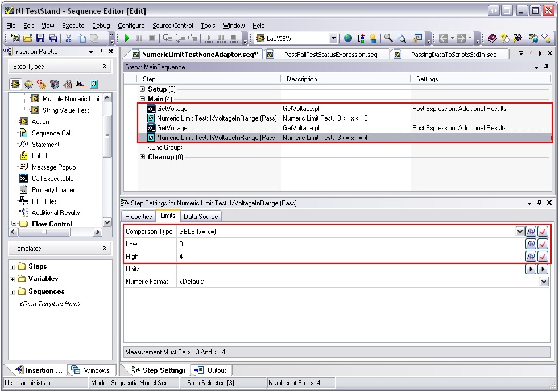The height and width of the screenshot is (392, 559).
Task: Click the Save sequence file icon
Action: pos(40,38)
